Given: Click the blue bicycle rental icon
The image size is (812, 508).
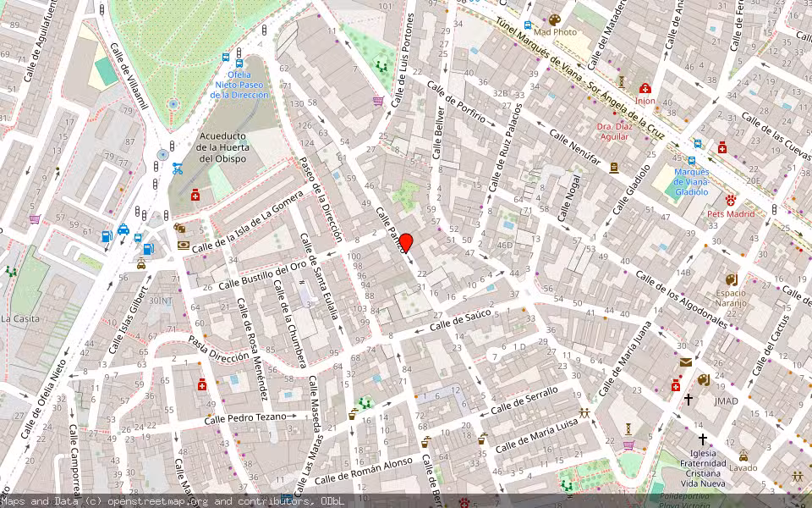Looking at the screenshot, I should coord(178,168).
